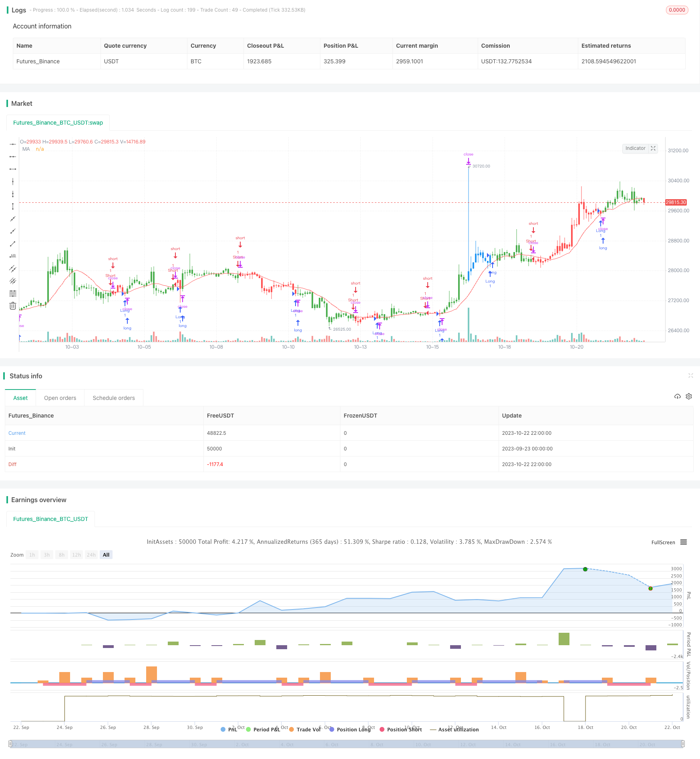Select the price line (123) tool
The image size is (700, 759).
coord(13,256)
